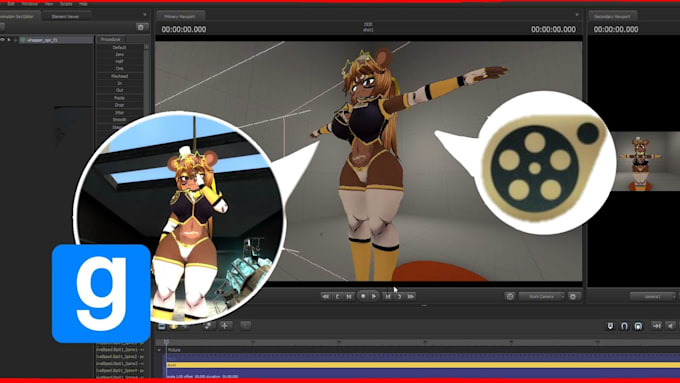680x383 pixels.
Task: Click the record button
Action: click(363, 296)
